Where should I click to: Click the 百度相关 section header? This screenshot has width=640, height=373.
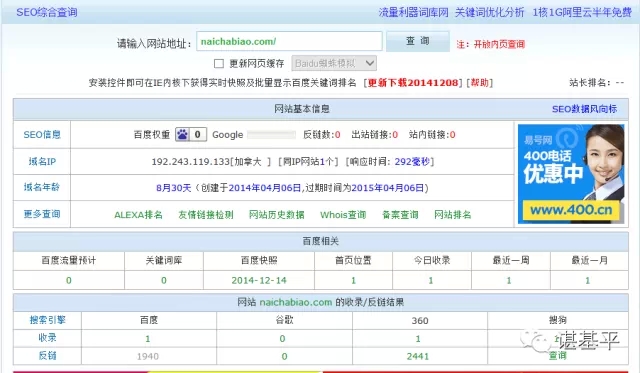(x=321, y=241)
